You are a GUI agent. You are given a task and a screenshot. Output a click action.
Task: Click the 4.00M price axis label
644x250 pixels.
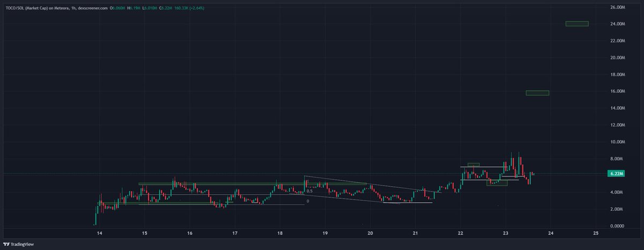coord(618,192)
